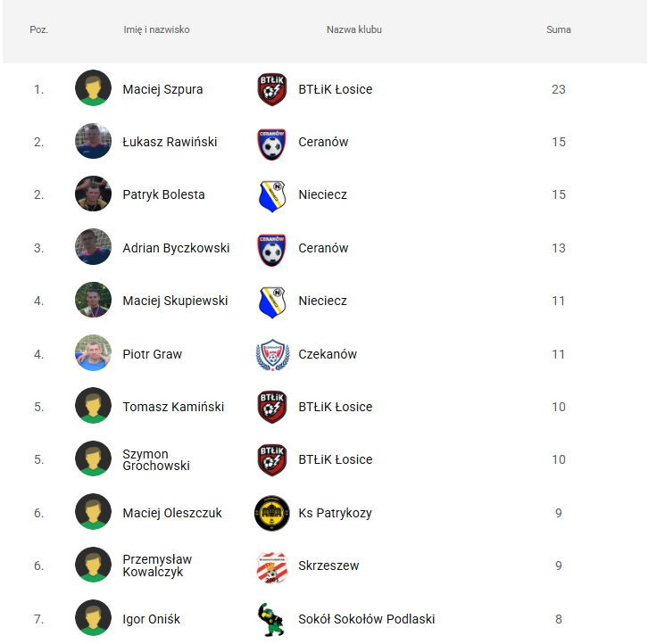Select player name Przemysław Kowalczyk
Image resolution: width=648 pixels, height=644 pixels.
157,566
